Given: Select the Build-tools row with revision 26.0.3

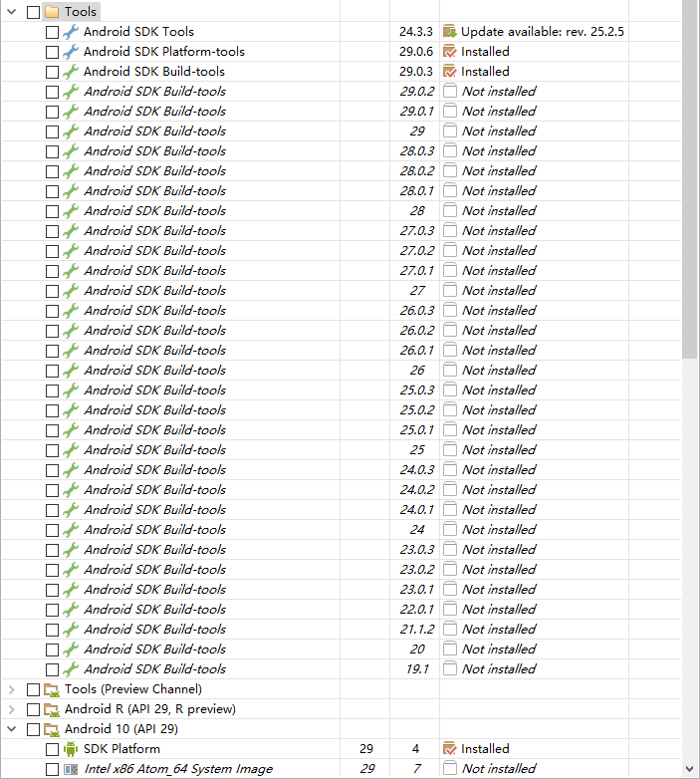Looking at the screenshot, I should 342,311.
